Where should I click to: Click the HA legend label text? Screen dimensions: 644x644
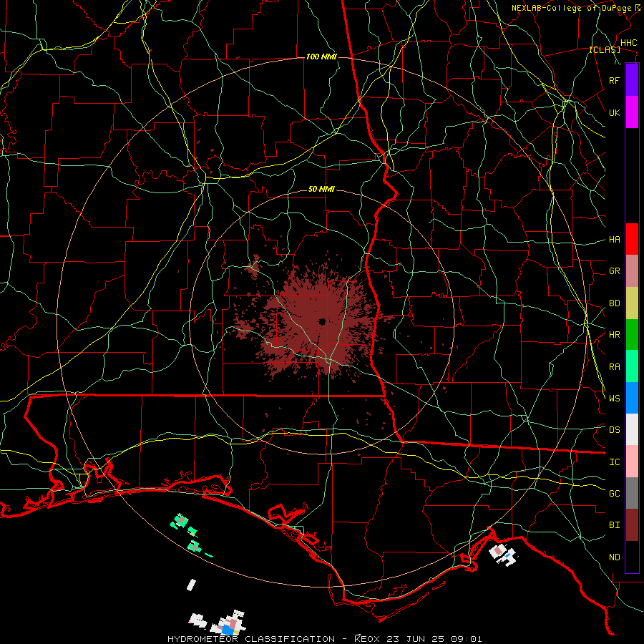615,240
